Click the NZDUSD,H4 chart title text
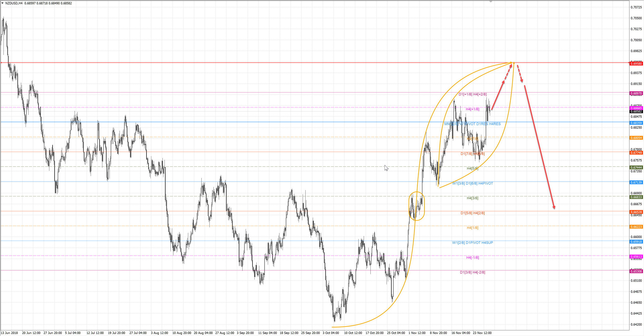644x336 pixels. [14, 3]
